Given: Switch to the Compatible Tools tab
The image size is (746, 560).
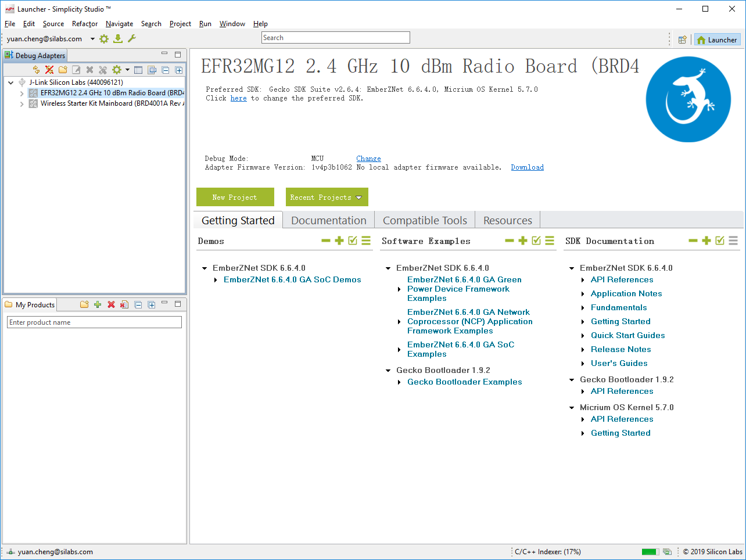Looking at the screenshot, I should [425, 220].
